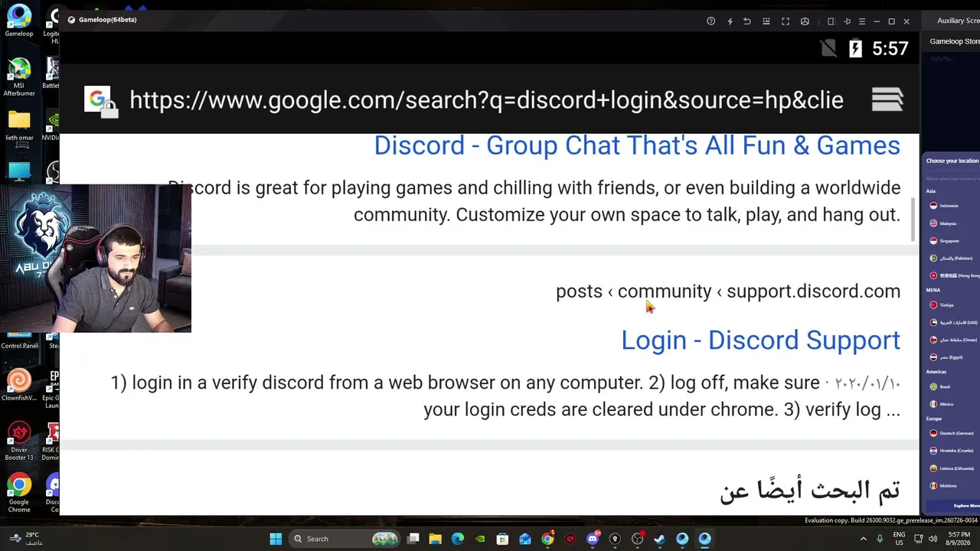Click the taskbar Search box

tap(345, 539)
